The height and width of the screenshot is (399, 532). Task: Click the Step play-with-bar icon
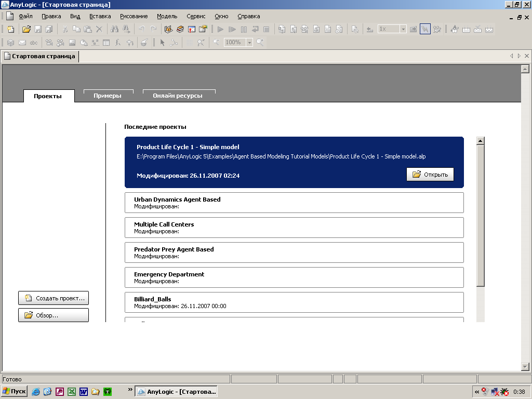(x=232, y=29)
